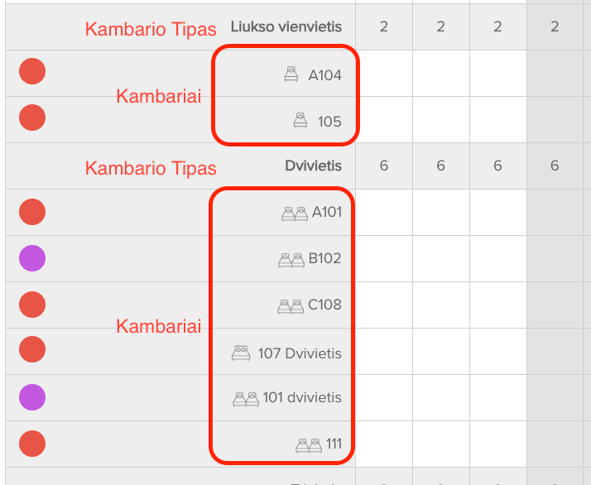The height and width of the screenshot is (485, 591).
Task: Click the purple status dot for 101 dvivietis
Action: pyautogui.click(x=32, y=397)
